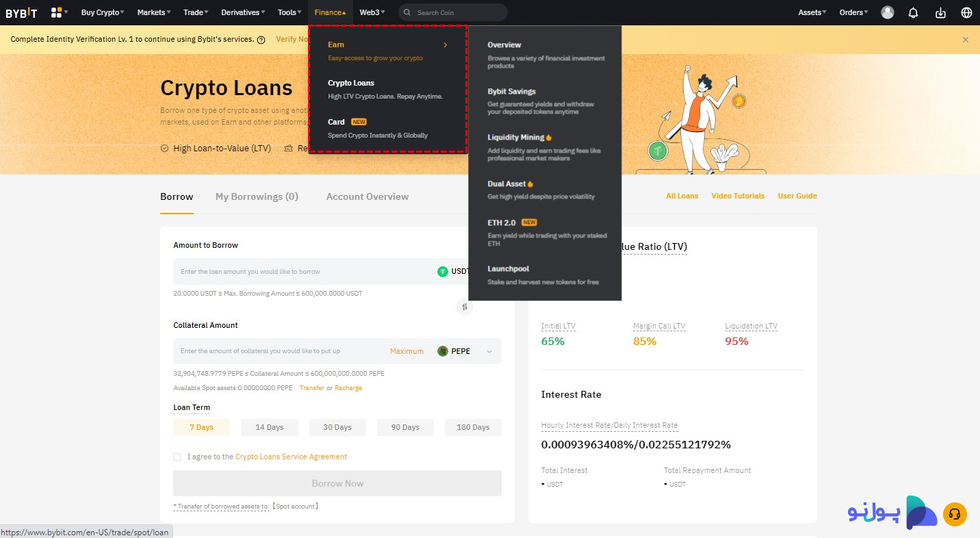Click the Recharge link

tap(348, 388)
